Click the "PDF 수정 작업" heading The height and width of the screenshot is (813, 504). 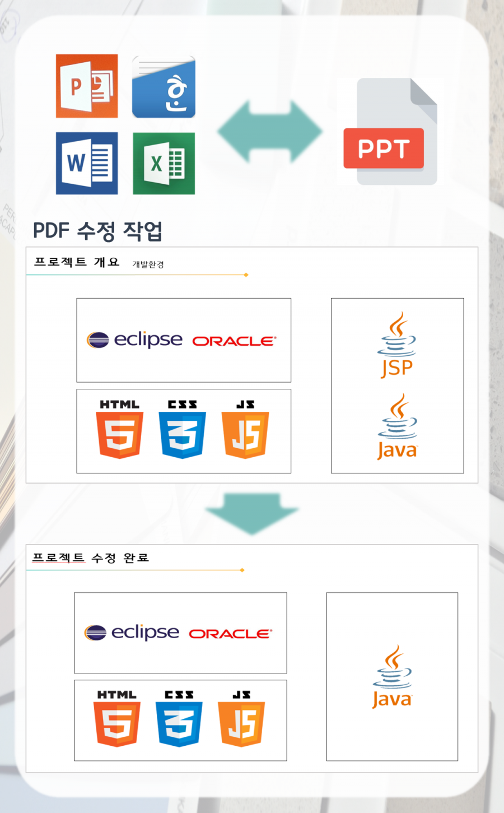tap(97, 231)
